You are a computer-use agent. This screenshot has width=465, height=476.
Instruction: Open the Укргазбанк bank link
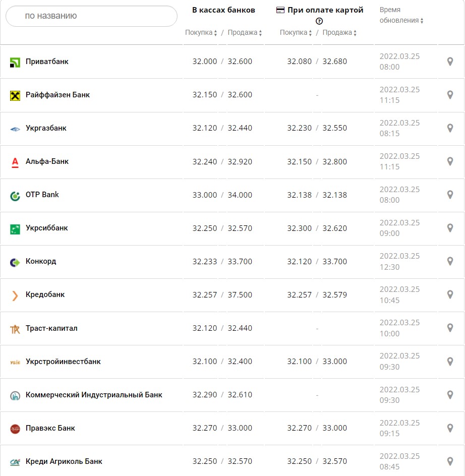pos(46,128)
